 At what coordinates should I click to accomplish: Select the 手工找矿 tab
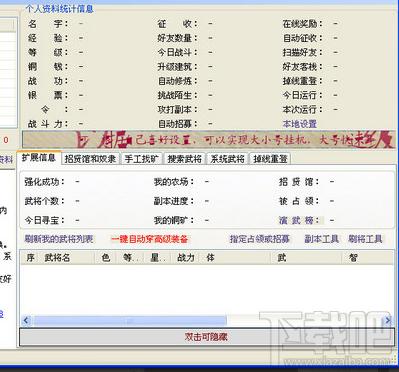142,159
